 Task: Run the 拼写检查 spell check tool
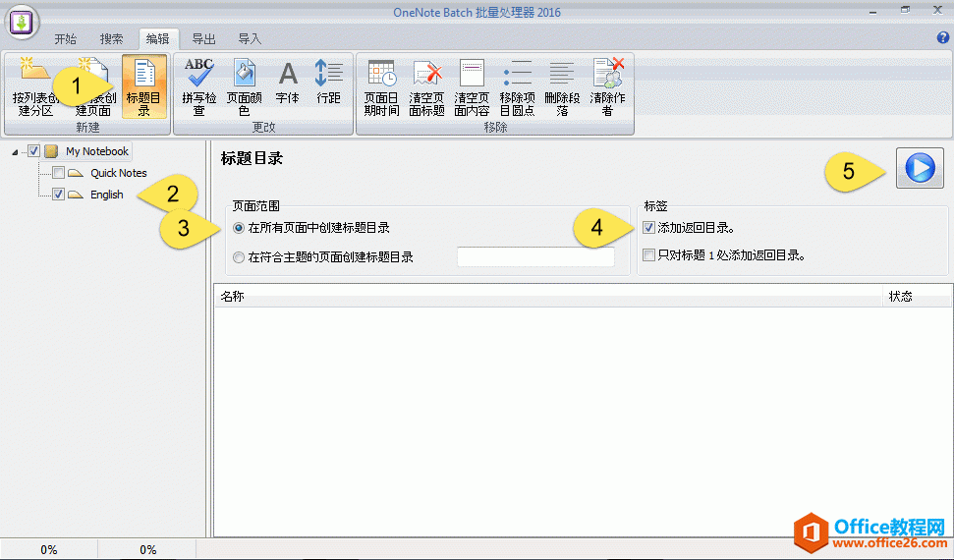pyautogui.click(x=198, y=86)
